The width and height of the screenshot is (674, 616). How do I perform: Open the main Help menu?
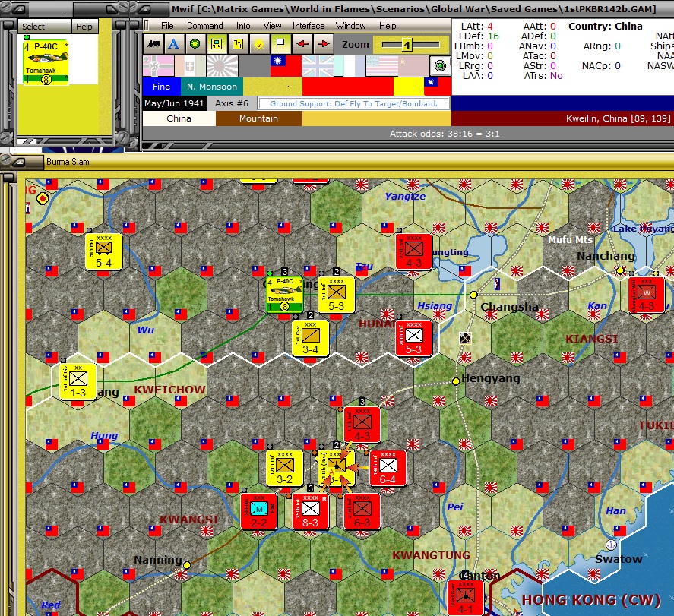tap(388, 26)
